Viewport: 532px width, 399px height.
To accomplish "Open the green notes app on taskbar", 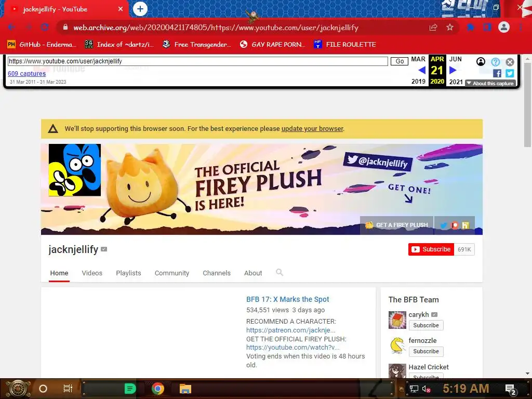I will tap(130, 389).
